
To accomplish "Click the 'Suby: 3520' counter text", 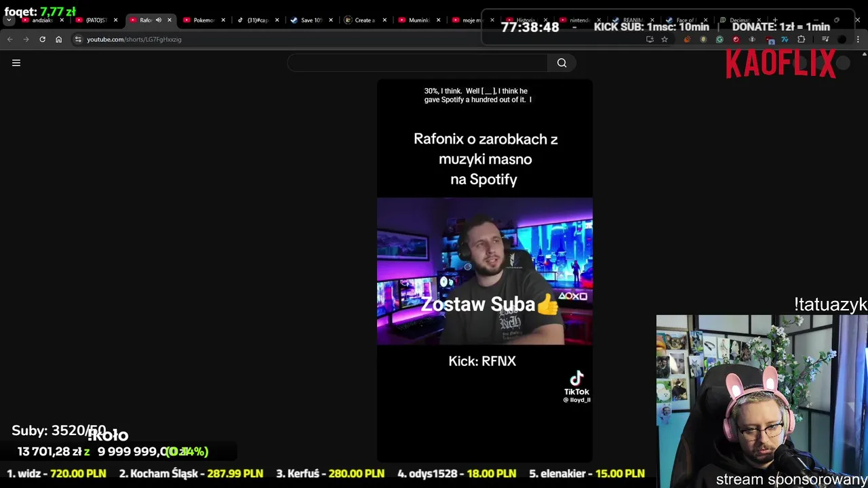I will [58, 431].
